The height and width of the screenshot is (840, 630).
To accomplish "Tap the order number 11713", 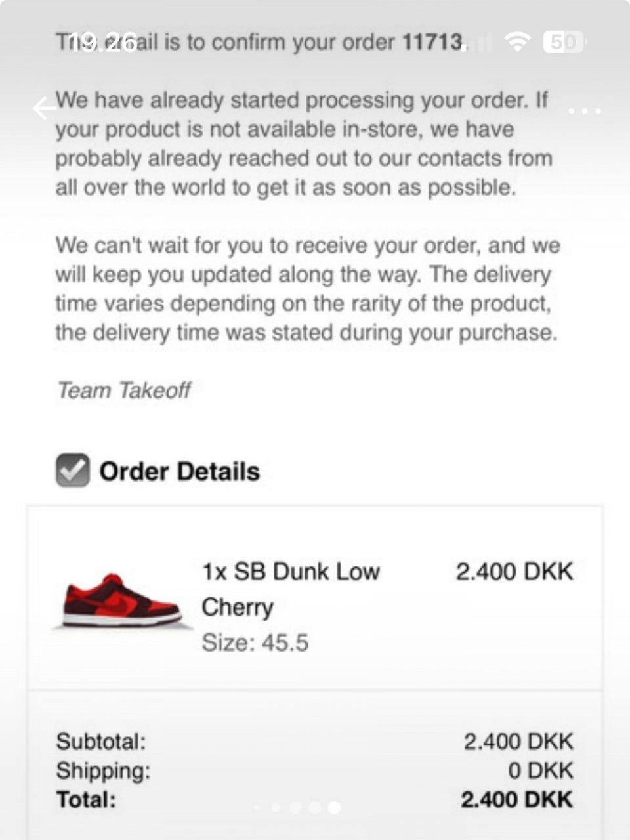I will tap(432, 43).
